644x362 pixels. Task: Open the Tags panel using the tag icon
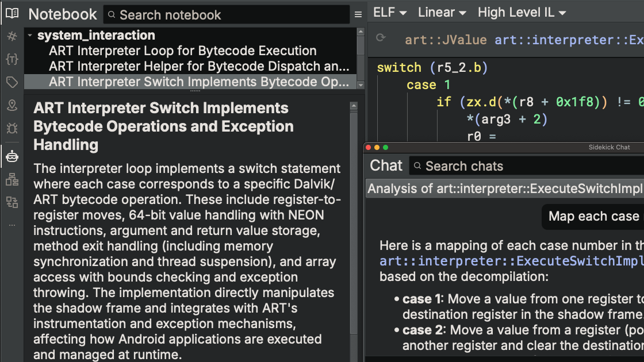click(x=11, y=82)
